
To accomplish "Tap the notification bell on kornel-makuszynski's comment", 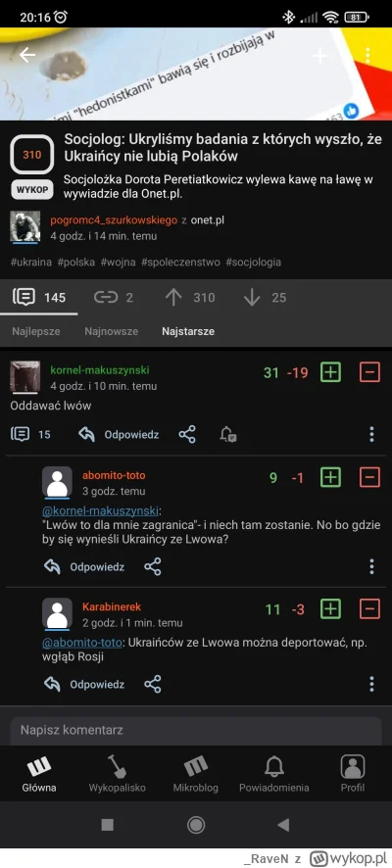I will pos(228,435).
